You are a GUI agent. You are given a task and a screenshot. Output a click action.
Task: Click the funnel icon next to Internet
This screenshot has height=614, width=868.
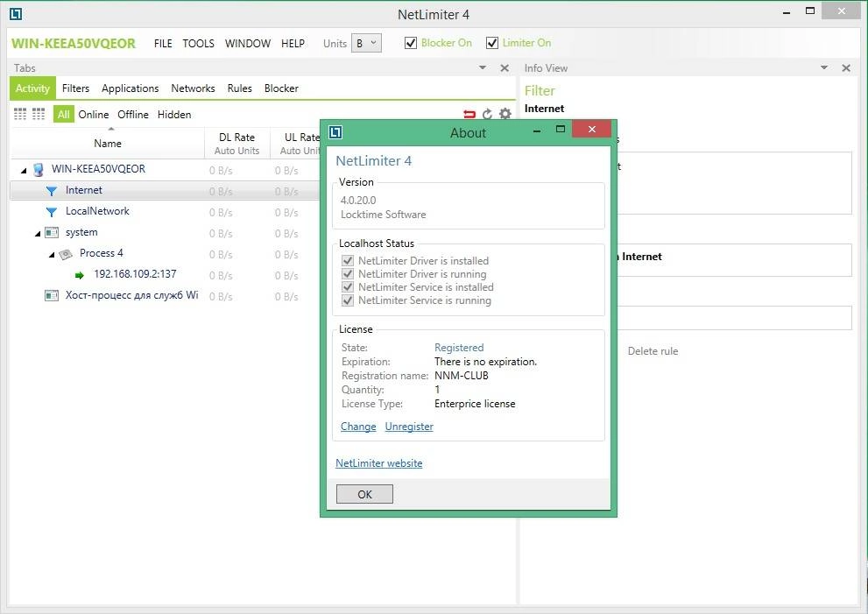pyautogui.click(x=52, y=191)
